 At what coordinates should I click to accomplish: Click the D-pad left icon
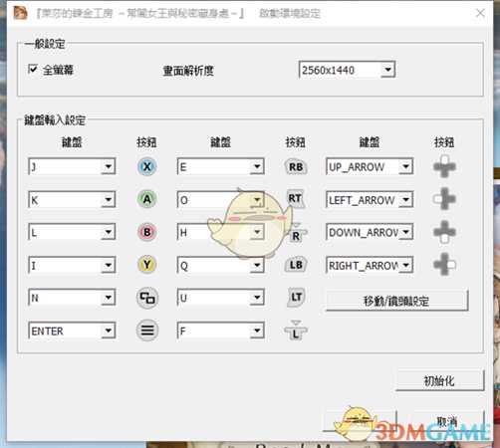click(x=444, y=199)
